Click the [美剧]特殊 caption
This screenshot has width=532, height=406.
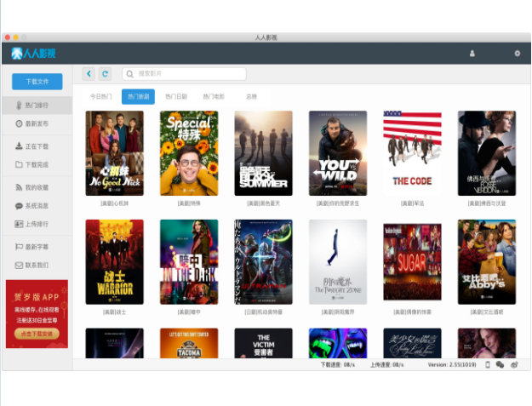[x=189, y=203]
